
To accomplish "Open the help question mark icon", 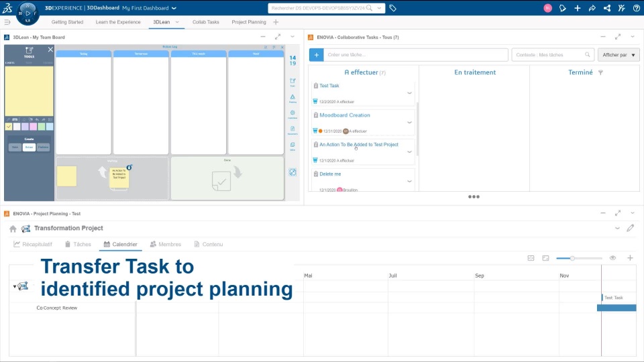I will coord(636,9).
